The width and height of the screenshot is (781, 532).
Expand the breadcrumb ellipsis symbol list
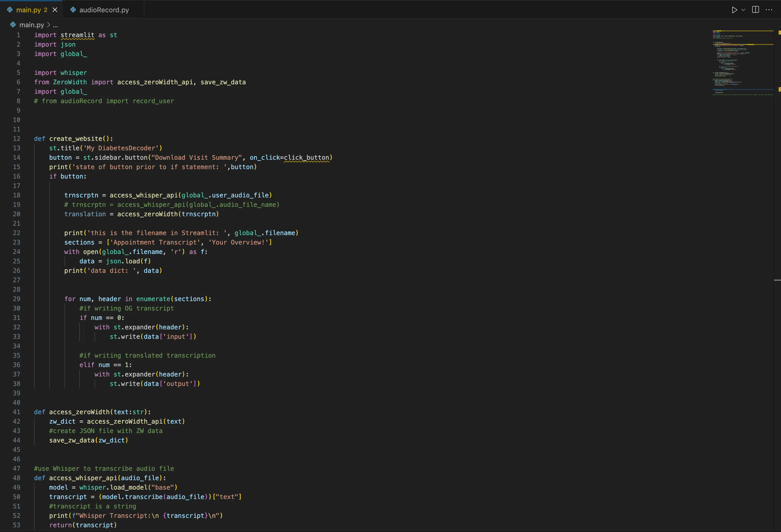(55, 25)
